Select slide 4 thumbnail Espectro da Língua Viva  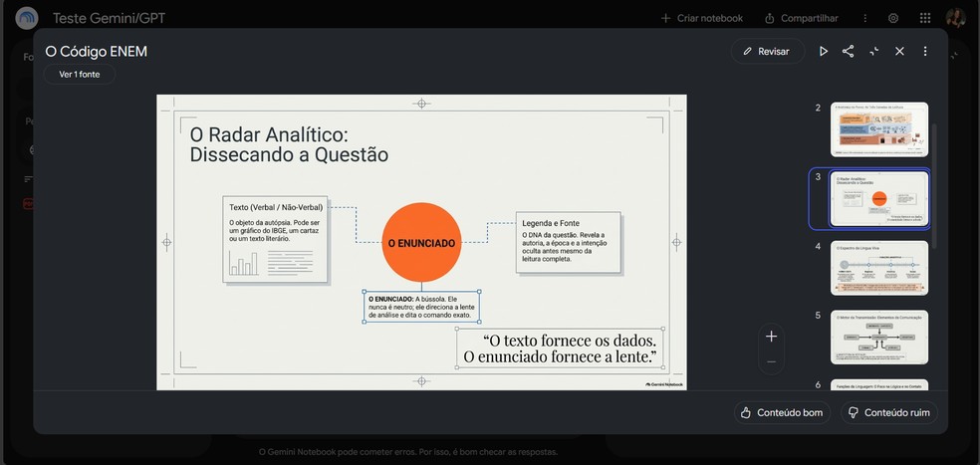(879, 268)
